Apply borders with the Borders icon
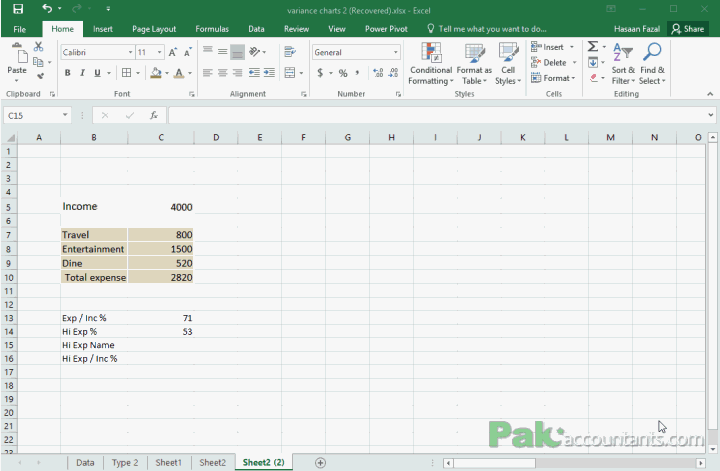720x471 pixels. (x=126, y=73)
